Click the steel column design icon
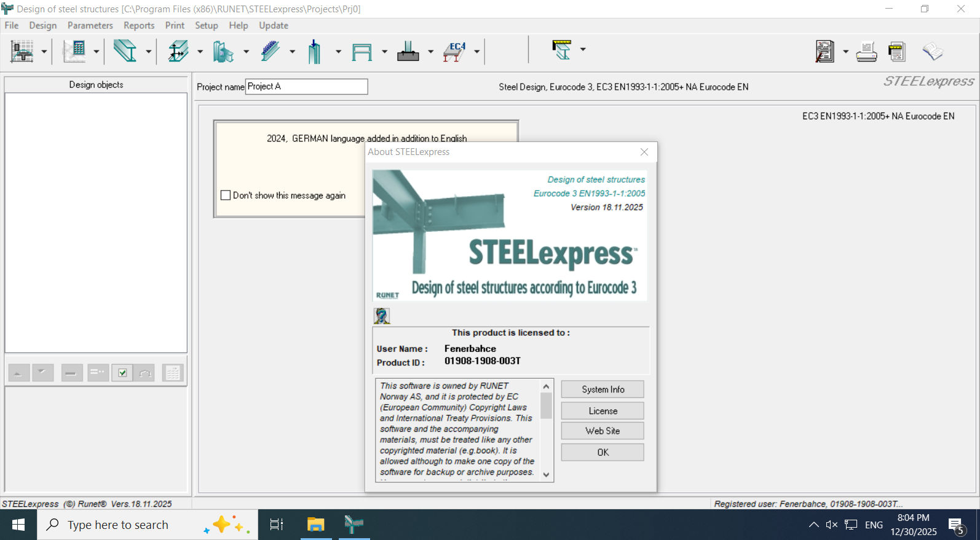 (x=315, y=51)
